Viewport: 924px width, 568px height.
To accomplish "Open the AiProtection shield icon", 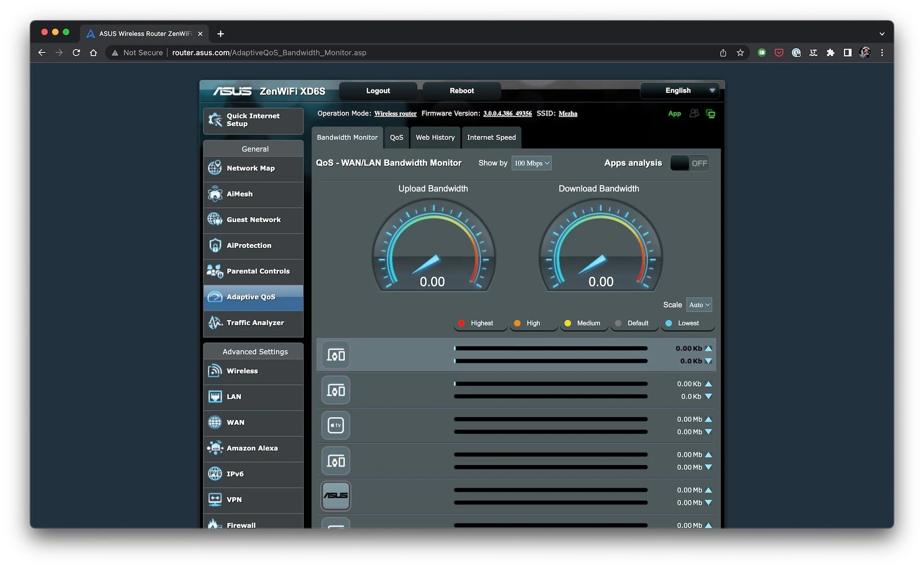I will click(x=215, y=245).
